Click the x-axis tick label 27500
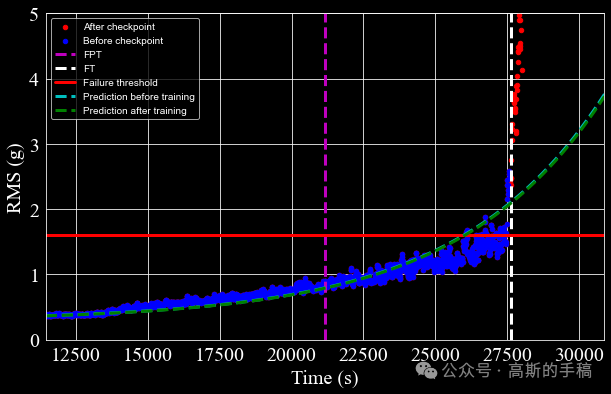This screenshot has height=394, width=611. [x=507, y=355]
